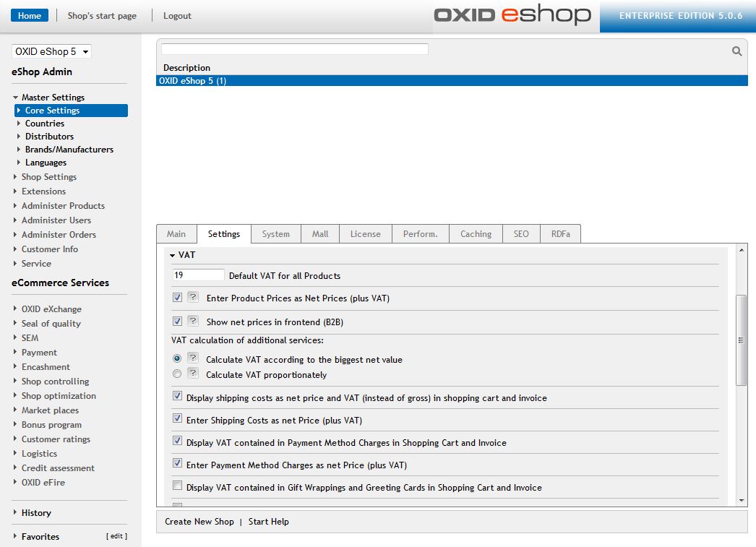
Task: Click the scrollbar up arrow in settings panel
Action: (741, 250)
